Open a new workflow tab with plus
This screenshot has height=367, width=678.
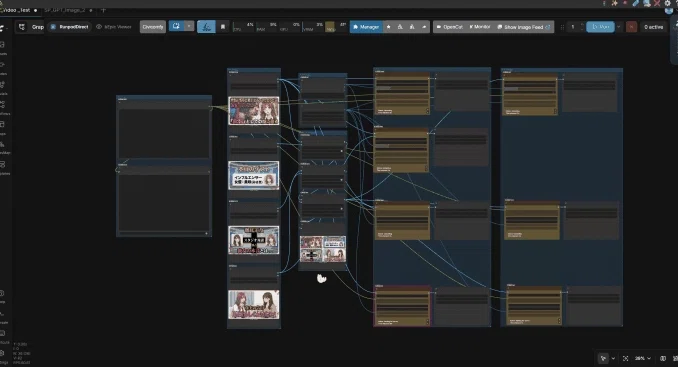(x=103, y=10)
